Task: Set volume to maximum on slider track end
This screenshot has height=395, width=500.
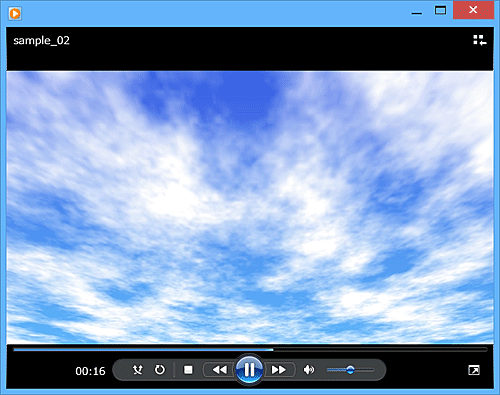Action: click(x=373, y=370)
